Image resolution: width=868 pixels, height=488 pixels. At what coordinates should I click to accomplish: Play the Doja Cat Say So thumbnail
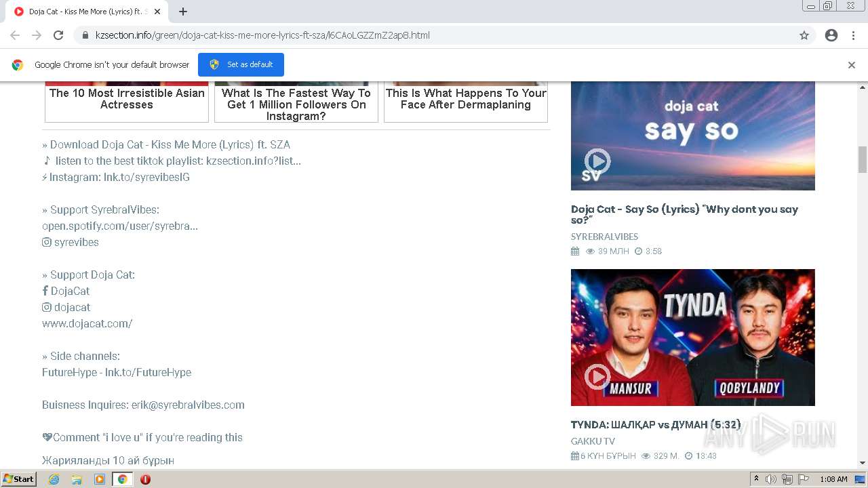click(x=693, y=136)
